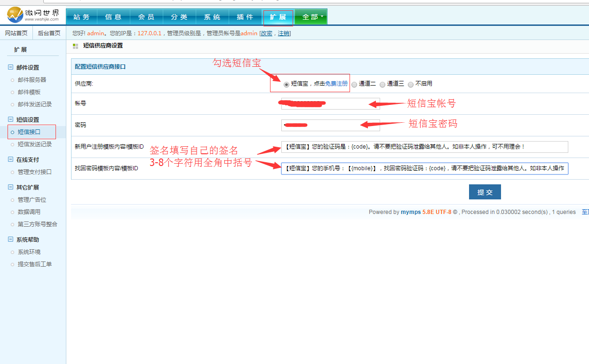The height and width of the screenshot is (364, 589).
Task: Focus the 找回密码 template text field
Action: [424, 168]
